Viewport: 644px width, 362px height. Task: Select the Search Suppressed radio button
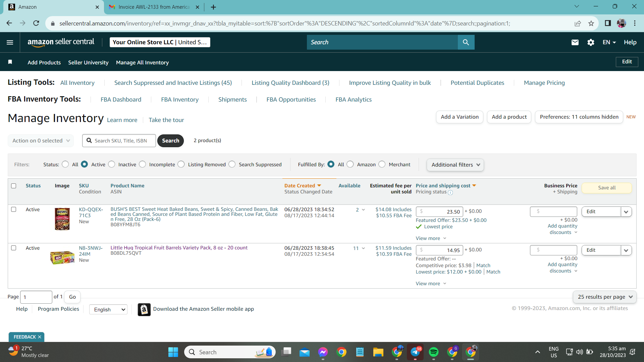[232, 164]
